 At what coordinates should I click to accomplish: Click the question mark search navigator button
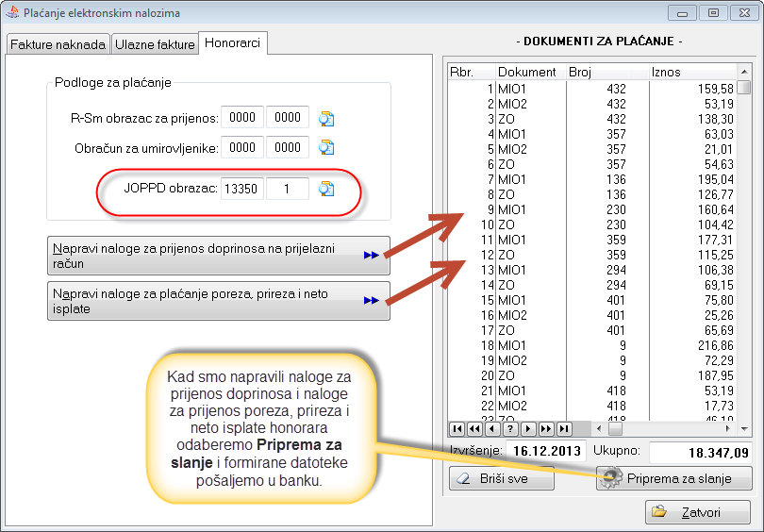pos(510,428)
